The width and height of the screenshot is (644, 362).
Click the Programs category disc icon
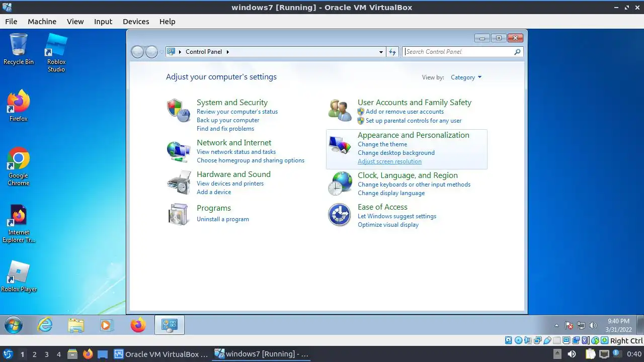click(179, 214)
